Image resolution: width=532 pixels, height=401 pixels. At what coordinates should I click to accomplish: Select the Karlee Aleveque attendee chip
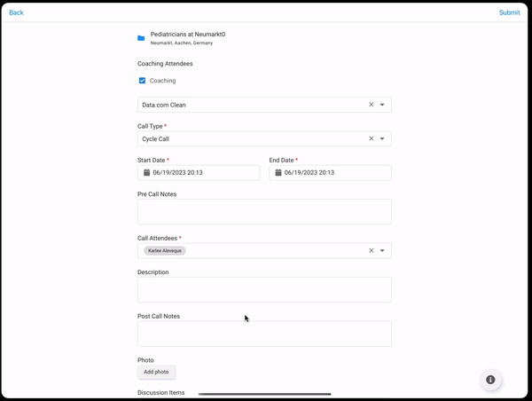pyautogui.click(x=165, y=251)
